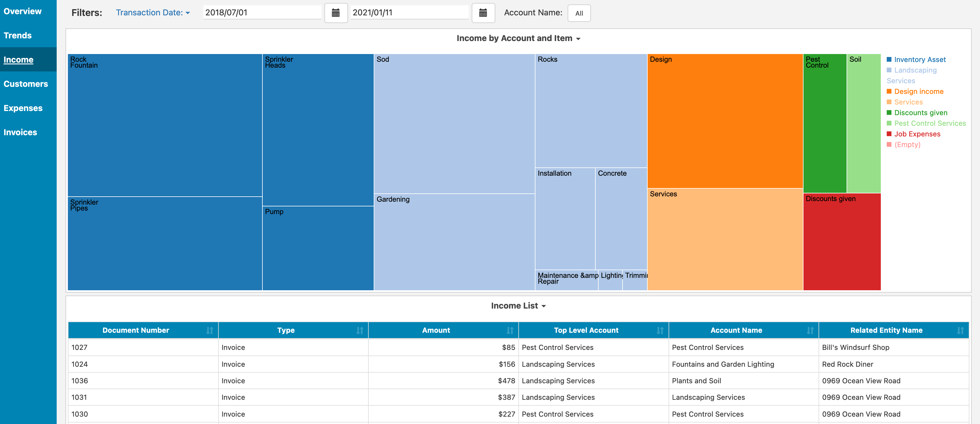Open the Expenses sidebar section

(23, 108)
